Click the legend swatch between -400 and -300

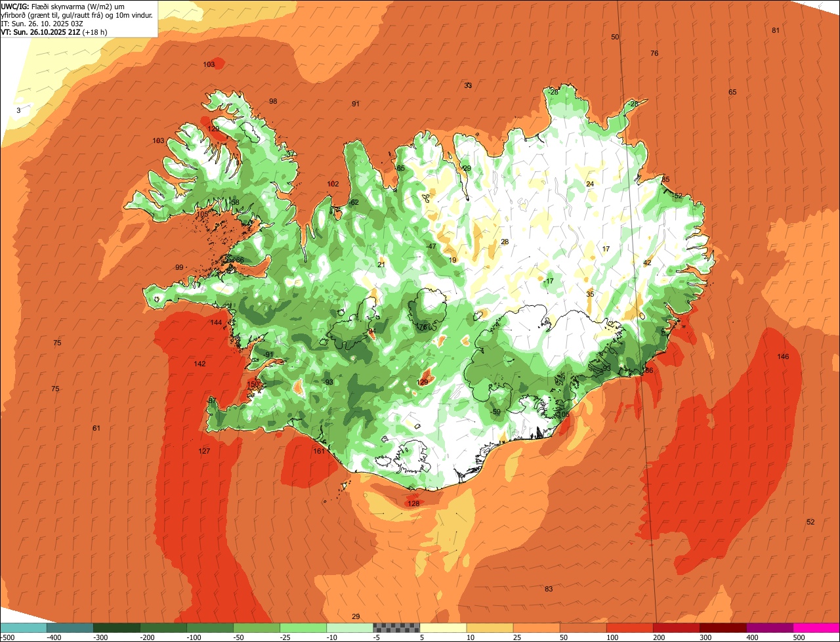(x=70, y=628)
